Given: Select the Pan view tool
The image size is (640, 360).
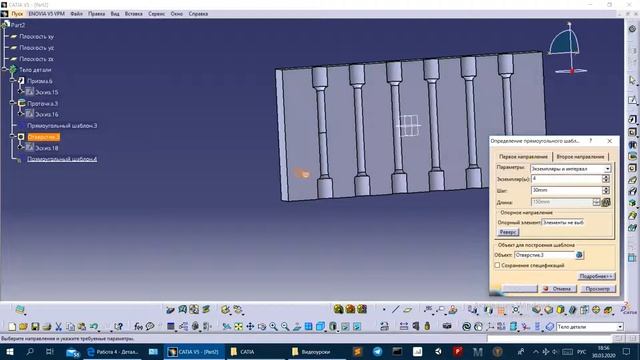Looking at the screenshot, I should [x=250, y=327].
